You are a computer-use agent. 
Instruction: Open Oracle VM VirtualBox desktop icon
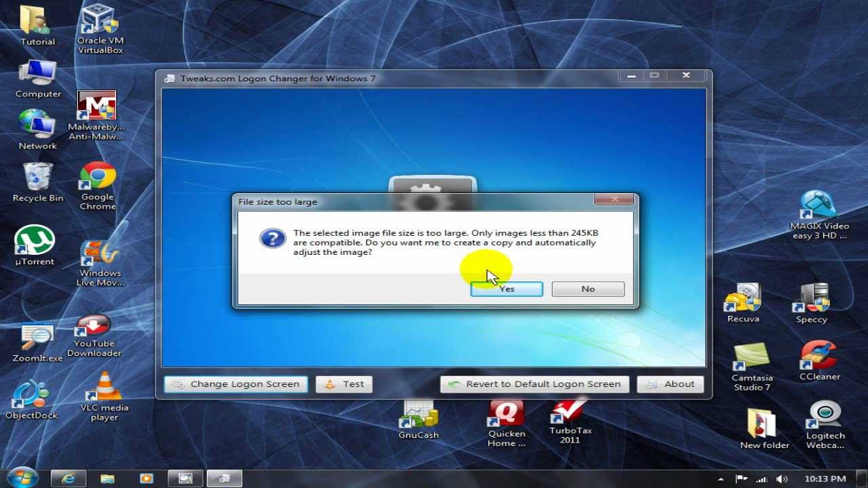tap(100, 29)
